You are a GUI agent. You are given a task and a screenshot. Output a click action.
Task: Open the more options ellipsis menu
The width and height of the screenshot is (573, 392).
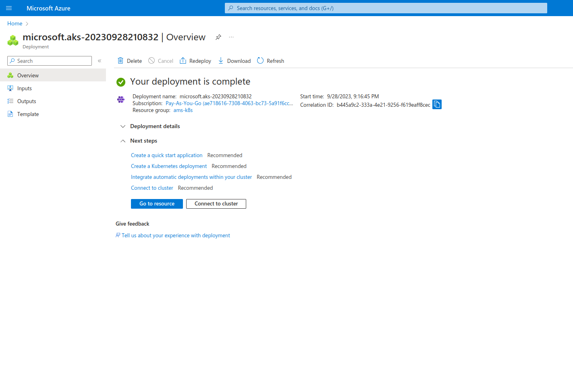[231, 37]
